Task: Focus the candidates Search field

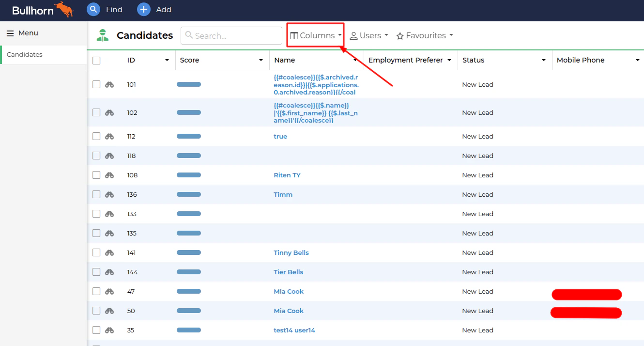Action: [x=231, y=35]
